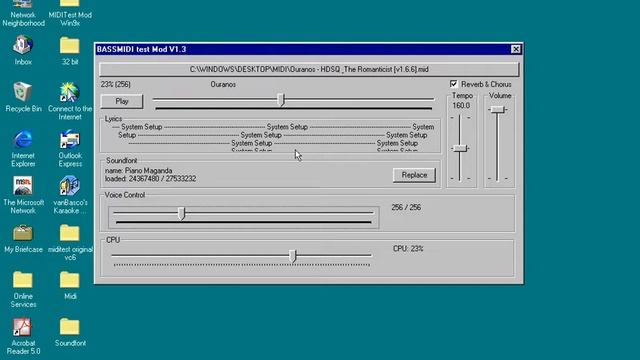Click the 'Ouranos' track title text
The width and height of the screenshot is (640, 360).
(x=223, y=84)
